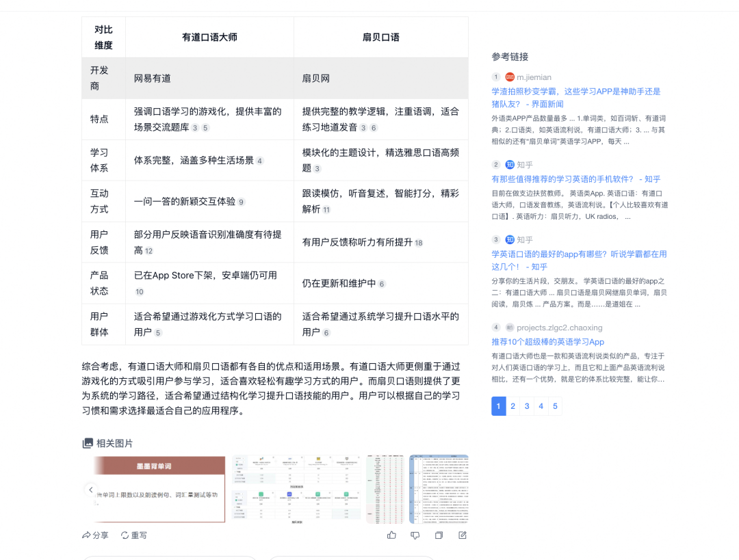Click snippet starting 有道口语大师也是一款
The width and height of the screenshot is (739, 560).
point(578,367)
